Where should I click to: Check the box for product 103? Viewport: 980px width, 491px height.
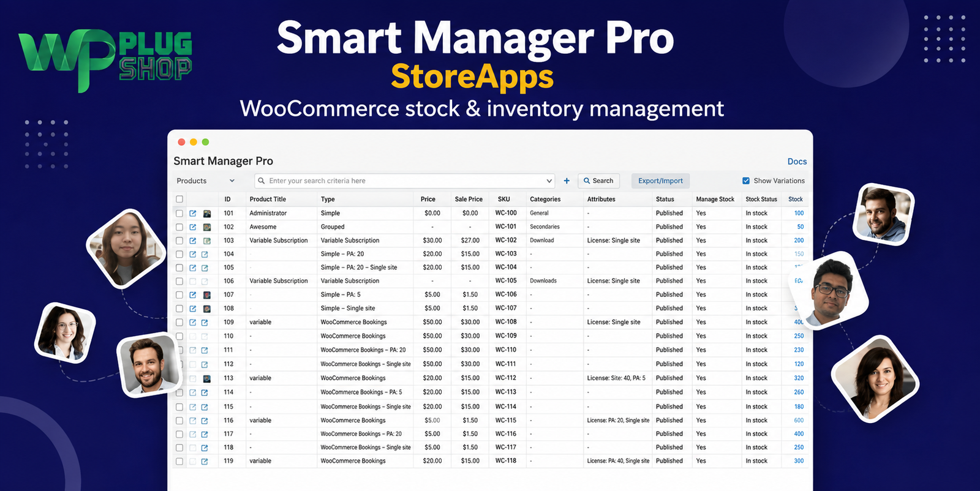pos(179,241)
